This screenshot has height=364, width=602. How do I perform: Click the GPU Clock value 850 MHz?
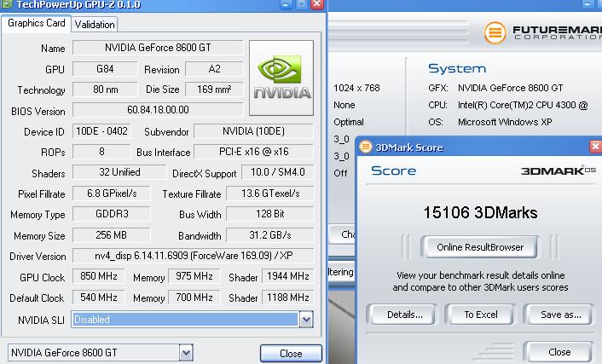(x=99, y=276)
